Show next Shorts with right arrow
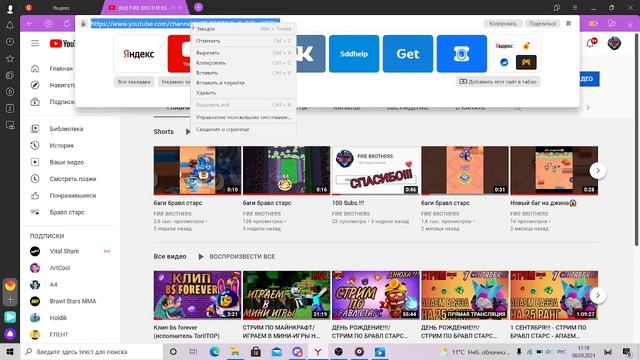 (x=598, y=171)
